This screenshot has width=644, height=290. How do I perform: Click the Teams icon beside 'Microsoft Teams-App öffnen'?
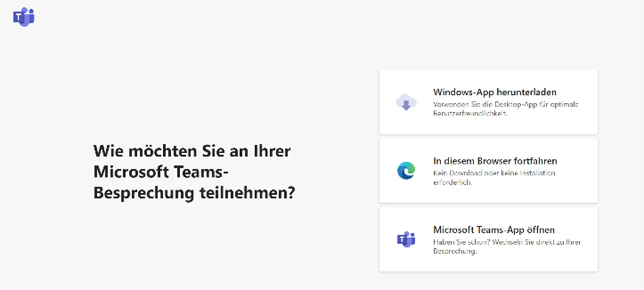[406, 239]
